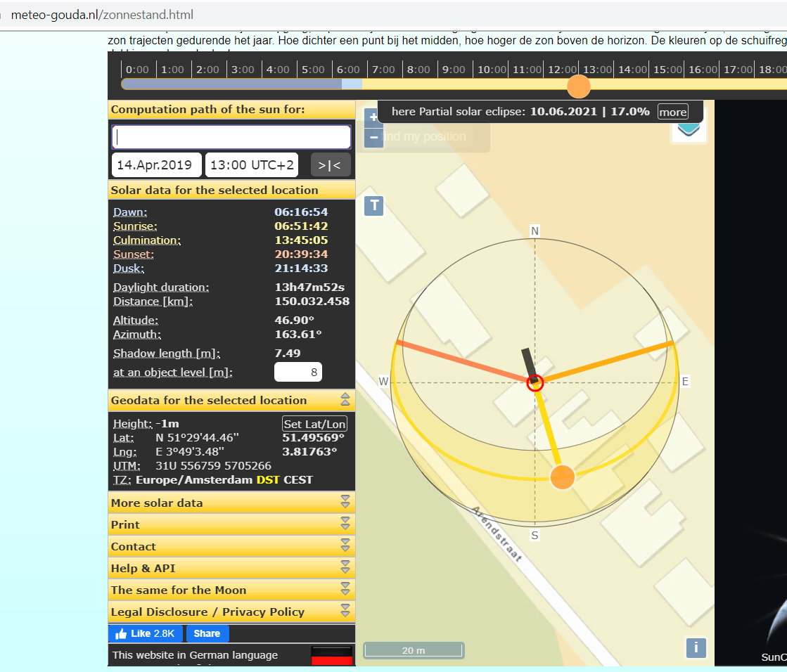
Task: Click the Daylight duration label
Action: pyautogui.click(x=161, y=287)
